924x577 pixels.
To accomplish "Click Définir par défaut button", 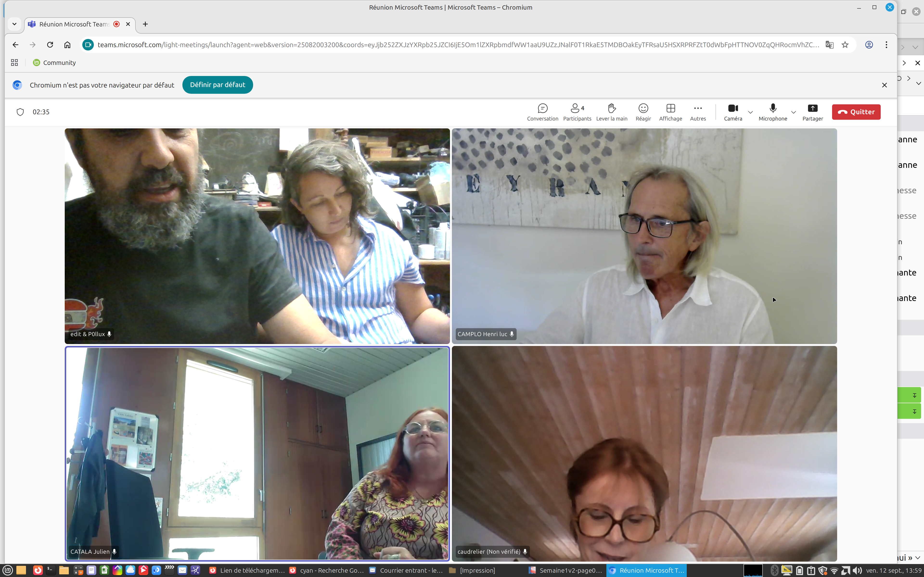I will (x=217, y=85).
